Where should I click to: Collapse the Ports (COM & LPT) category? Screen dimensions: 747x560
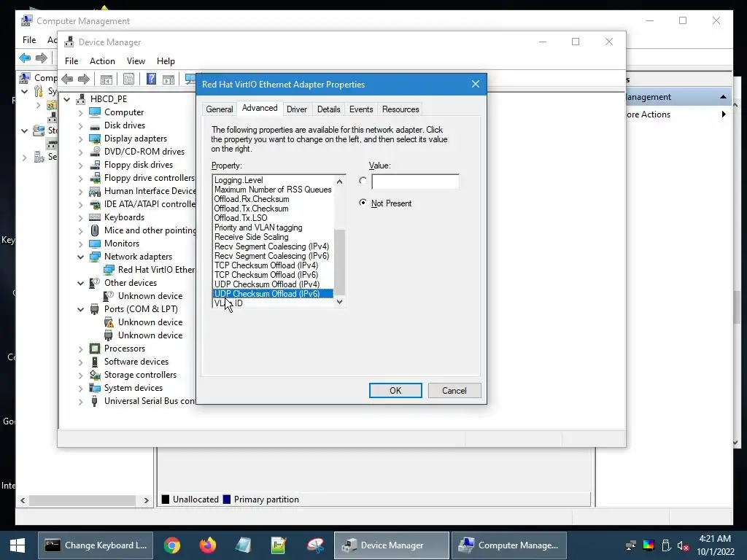(x=80, y=309)
